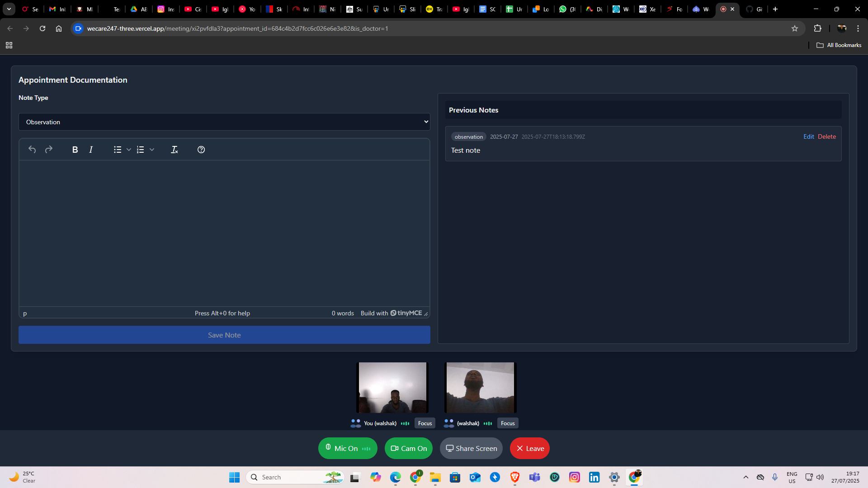Click the Leave call X icon
Viewport: 868px width, 488px height.
tap(520, 448)
